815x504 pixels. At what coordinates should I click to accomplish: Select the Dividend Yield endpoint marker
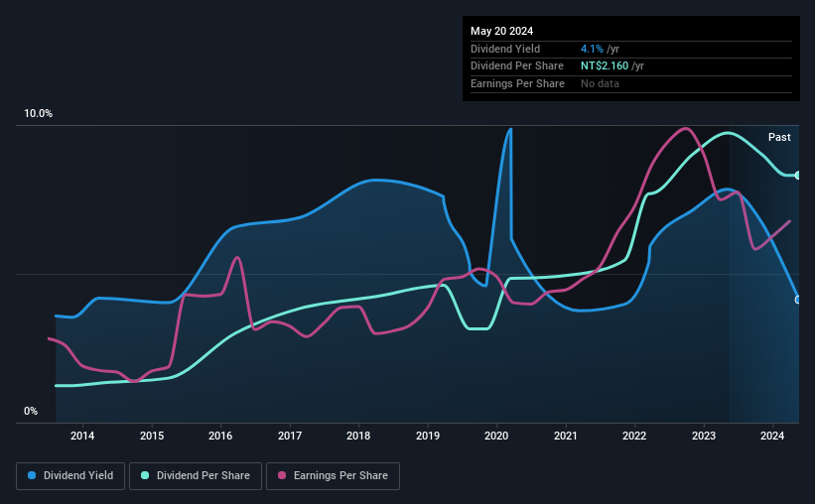798,300
